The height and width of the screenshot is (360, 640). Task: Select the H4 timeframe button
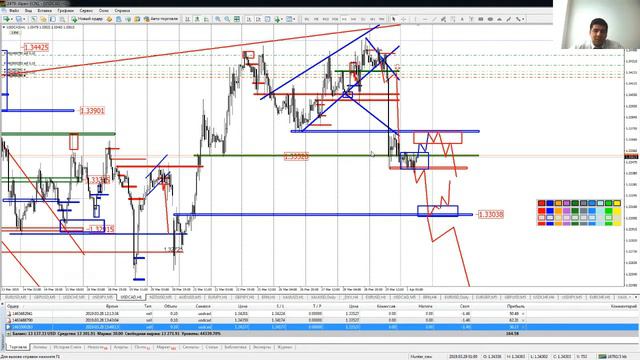pos(353,19)
